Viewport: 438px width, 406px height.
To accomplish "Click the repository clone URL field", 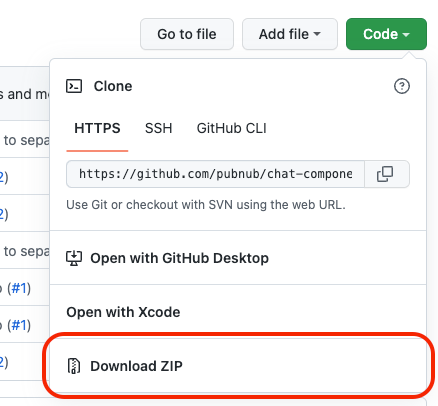I will (215, 174).
